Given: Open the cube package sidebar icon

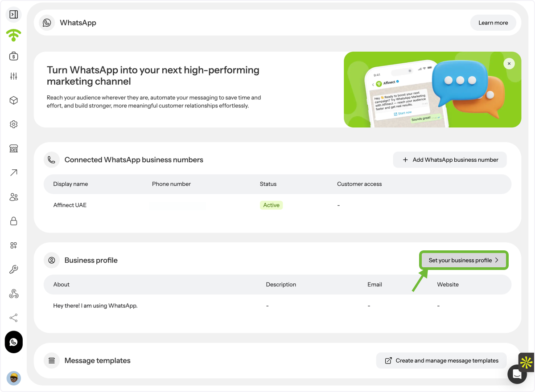Looking at the screenshot, I should 14,101.
